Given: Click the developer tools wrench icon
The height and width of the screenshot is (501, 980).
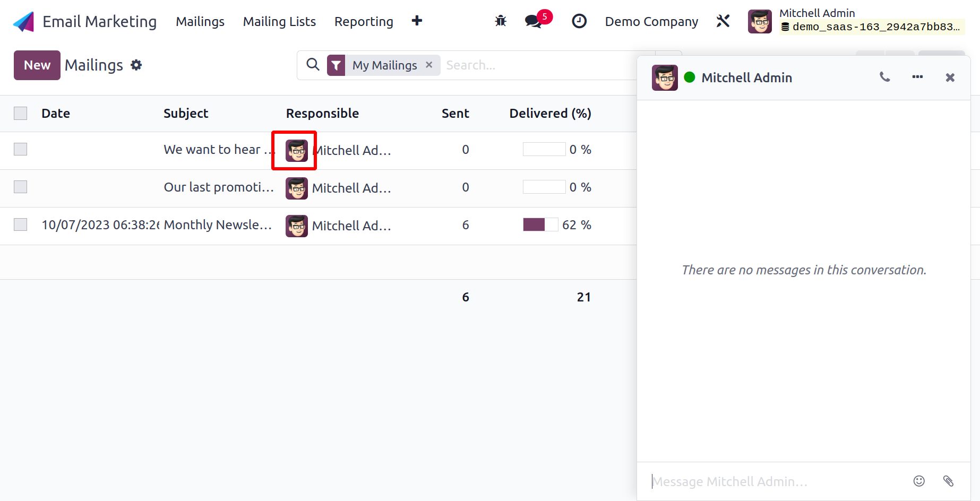Looking at the screenshot, I should [723, 21].
